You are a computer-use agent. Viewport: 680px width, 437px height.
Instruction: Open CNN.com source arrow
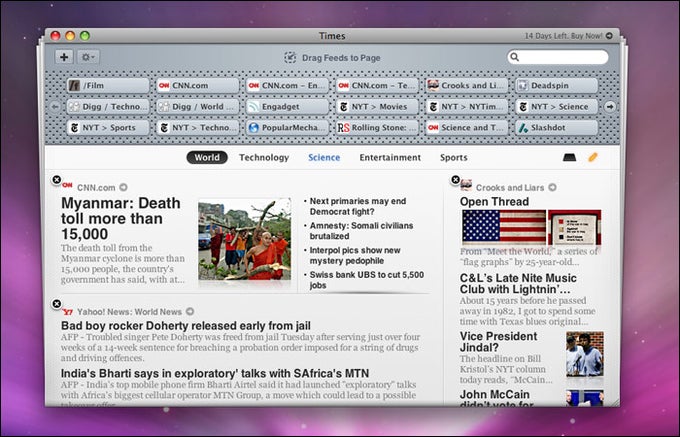click(x=123, y=187)
